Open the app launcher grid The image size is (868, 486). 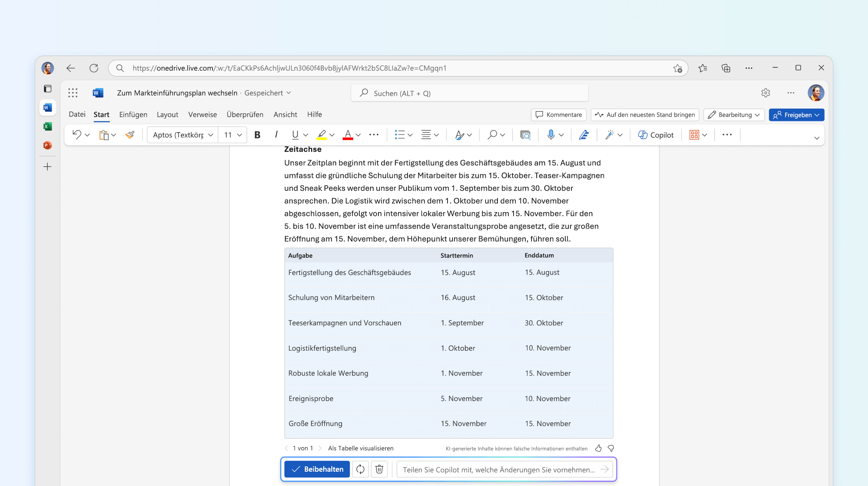[73, 93]
